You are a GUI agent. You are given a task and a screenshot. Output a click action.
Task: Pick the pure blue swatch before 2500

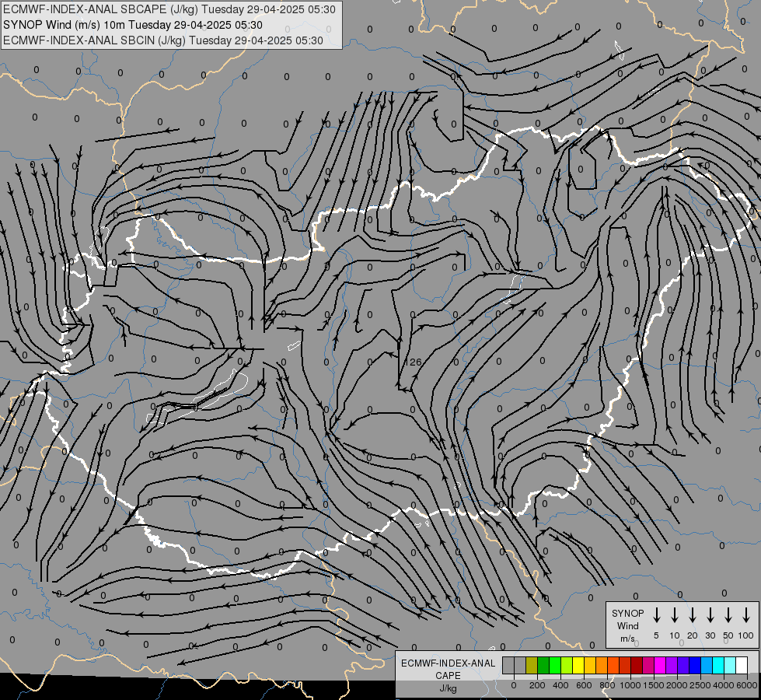[696, 665]
